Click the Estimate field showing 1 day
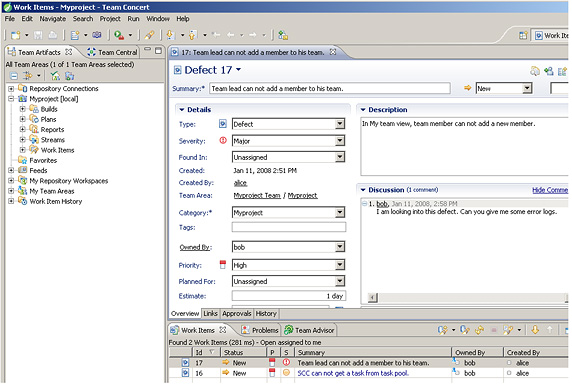The width and height of the screenshot is (572, 384). click(x=289, y=296)
